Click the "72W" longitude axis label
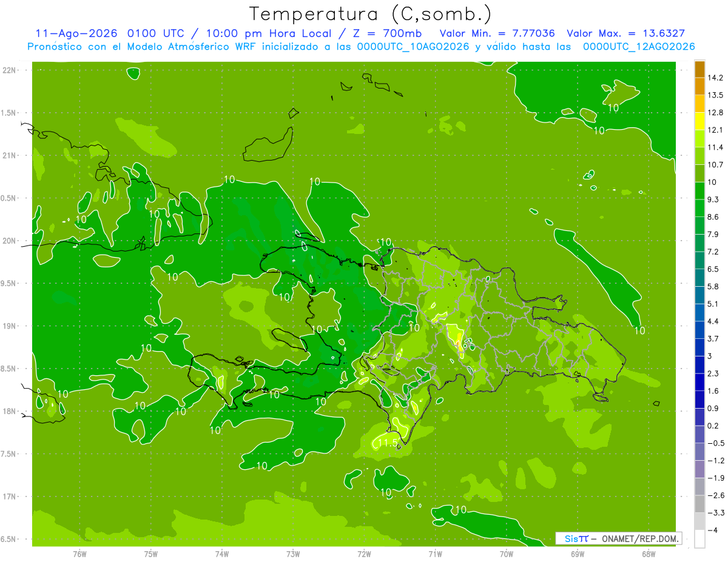This screenshot has width=728, height=562. pyautogui.click(x=364, y=554)
